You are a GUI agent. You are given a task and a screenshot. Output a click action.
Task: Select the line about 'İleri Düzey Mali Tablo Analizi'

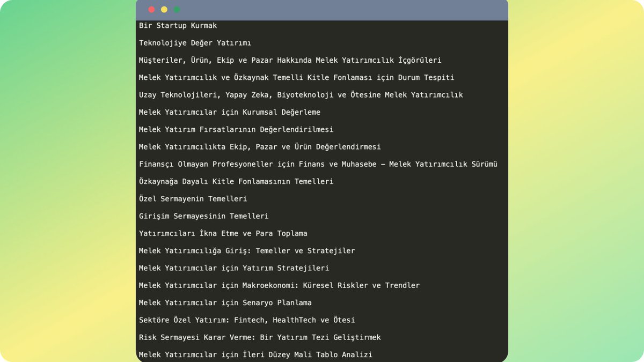click(255, 354)
